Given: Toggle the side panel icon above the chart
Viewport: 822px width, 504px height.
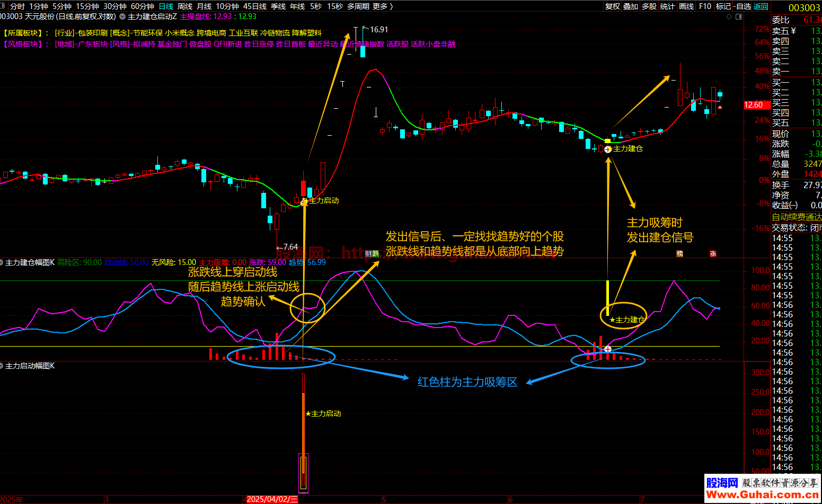Looking at the screenshot, I should pyautogui.click(x=739, y=16).
